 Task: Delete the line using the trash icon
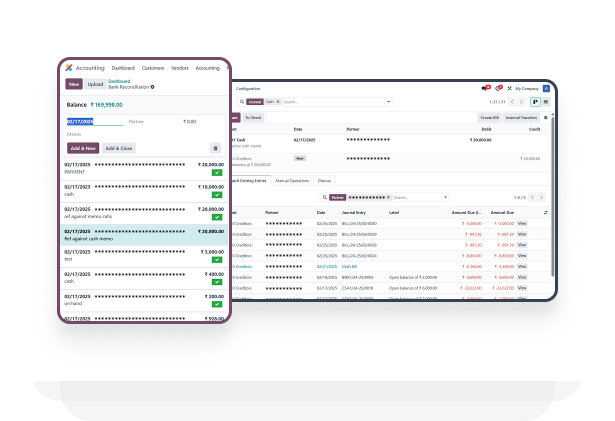pyautogui.click(x=214, y=148)
